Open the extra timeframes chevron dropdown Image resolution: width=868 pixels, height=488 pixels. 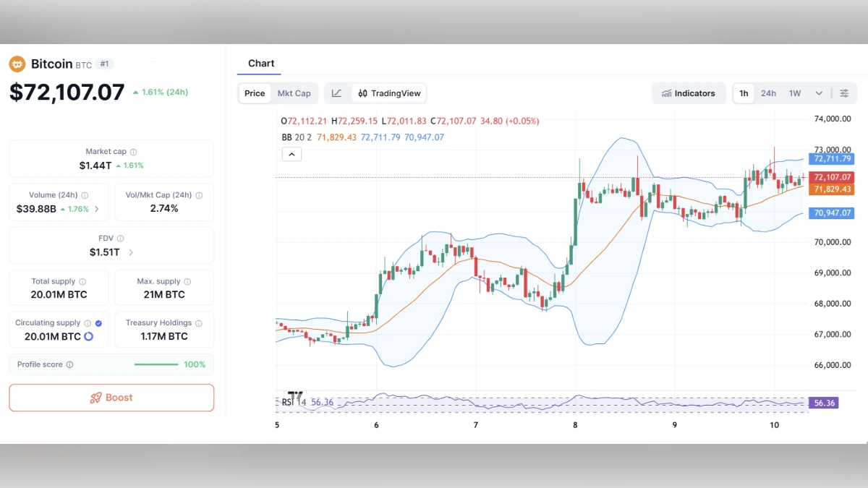point(819,93)
